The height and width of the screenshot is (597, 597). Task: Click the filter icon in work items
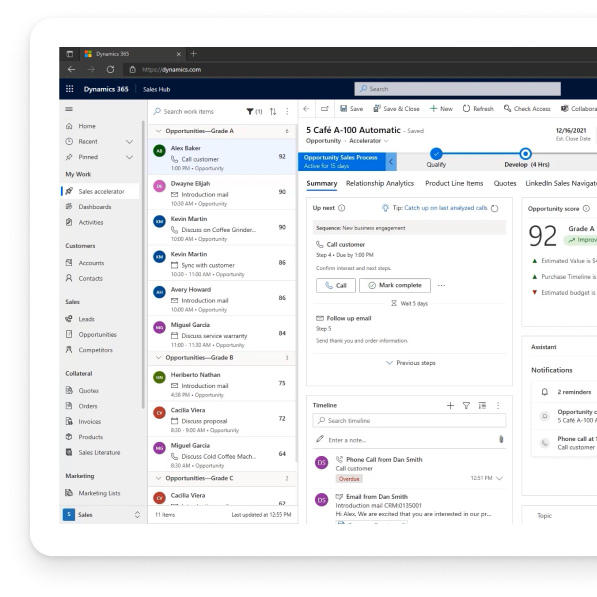(x=250, y=112)
